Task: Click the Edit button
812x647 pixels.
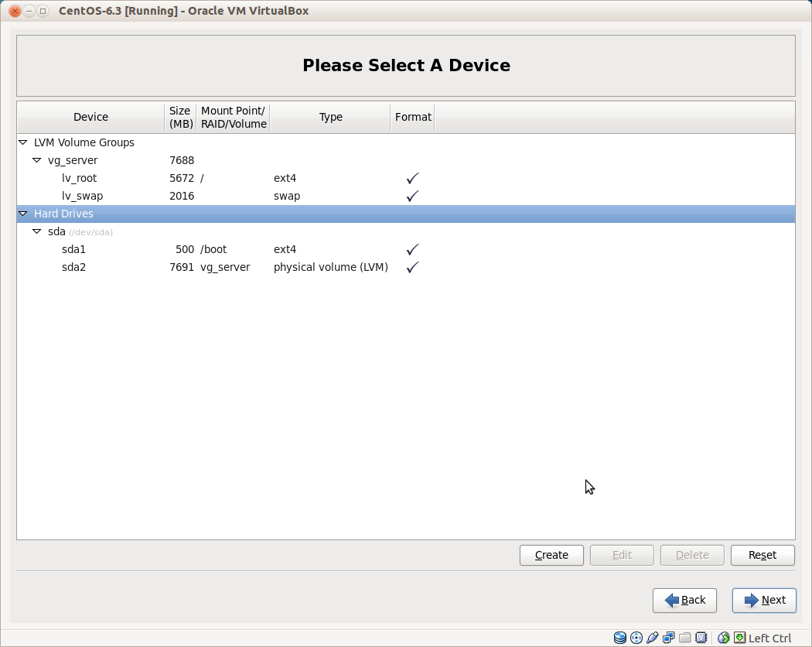Action: tap(622, 555)
